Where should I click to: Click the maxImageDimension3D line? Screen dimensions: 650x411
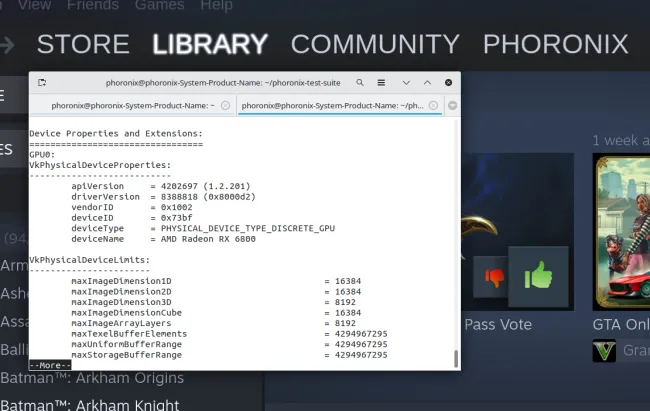point(213,302)
